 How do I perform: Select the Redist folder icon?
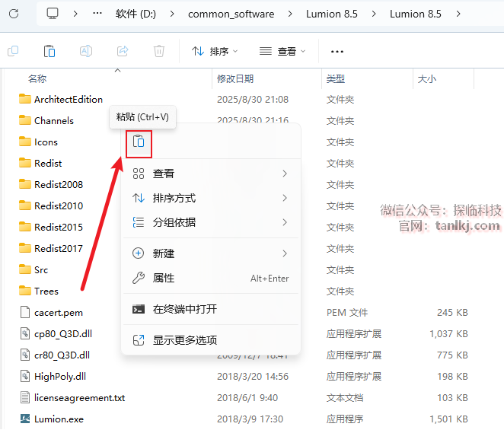click(x=25, y=163)
